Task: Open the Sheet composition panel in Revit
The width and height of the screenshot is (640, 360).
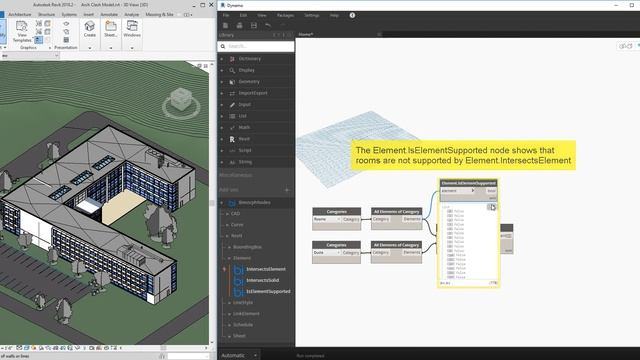Action: pyautogui.click(x=111, y=29)
